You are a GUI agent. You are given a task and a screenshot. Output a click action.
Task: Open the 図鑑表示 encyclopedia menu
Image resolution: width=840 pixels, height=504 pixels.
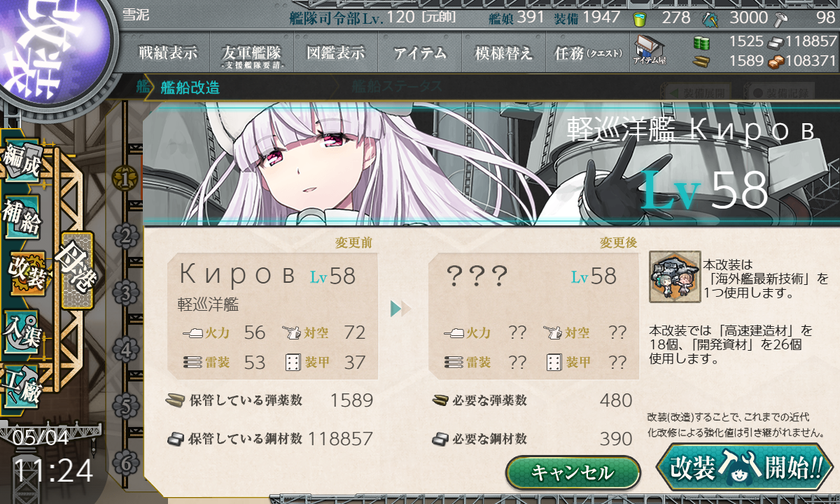click(336, 52)
